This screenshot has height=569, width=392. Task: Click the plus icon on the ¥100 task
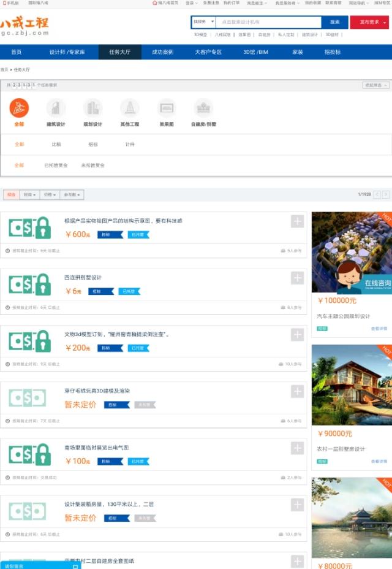coord(297,448)
